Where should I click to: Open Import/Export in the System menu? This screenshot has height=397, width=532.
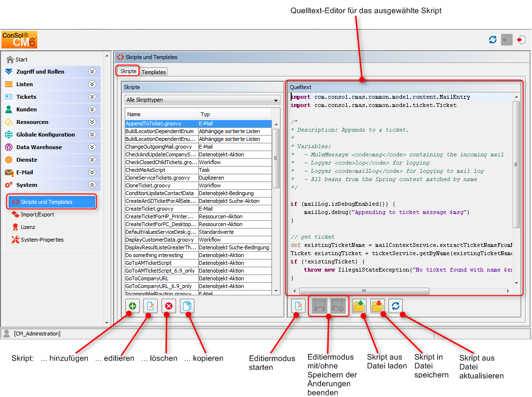(x=37, y=214)
